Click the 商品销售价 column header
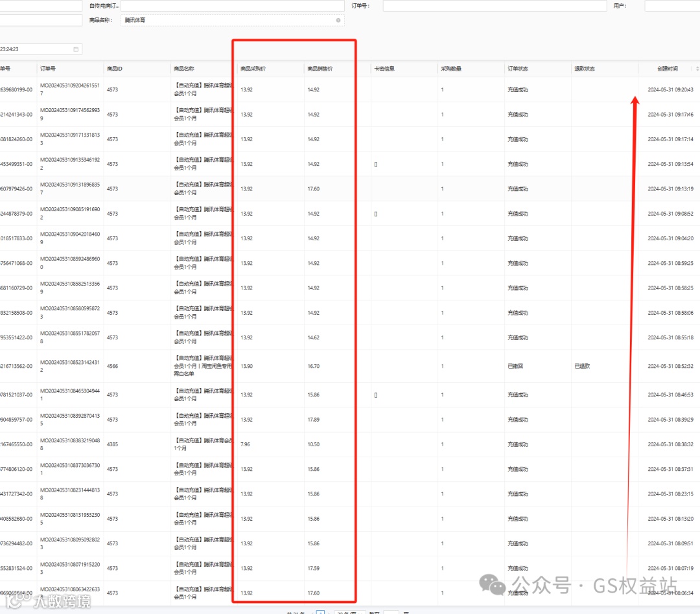Screen dimensions: 700x614 point(320,69)
